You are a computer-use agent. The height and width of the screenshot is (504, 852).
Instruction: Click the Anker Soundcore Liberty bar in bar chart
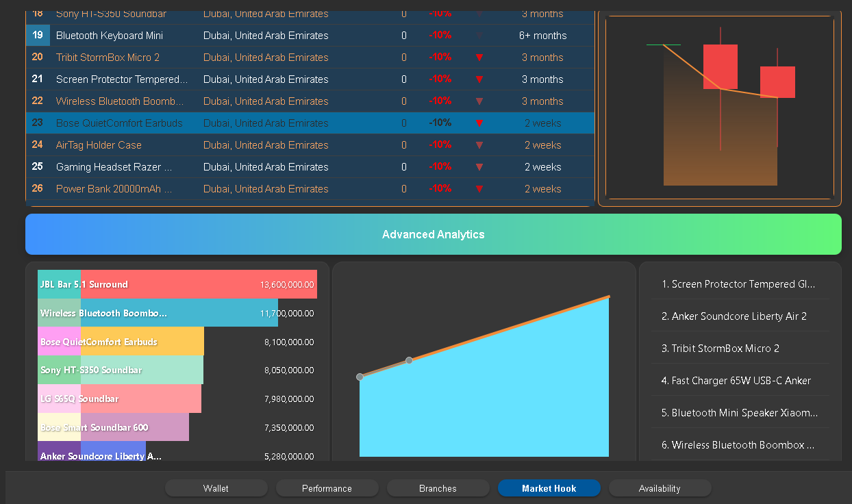click(92, 451)
